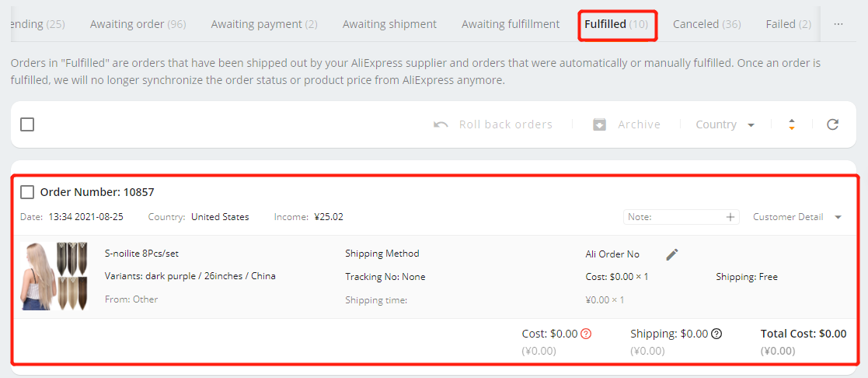Click inside the Note input field
The width and height of the screenshot is (868, 378).
pyautogui.click(x=674, y=217)
